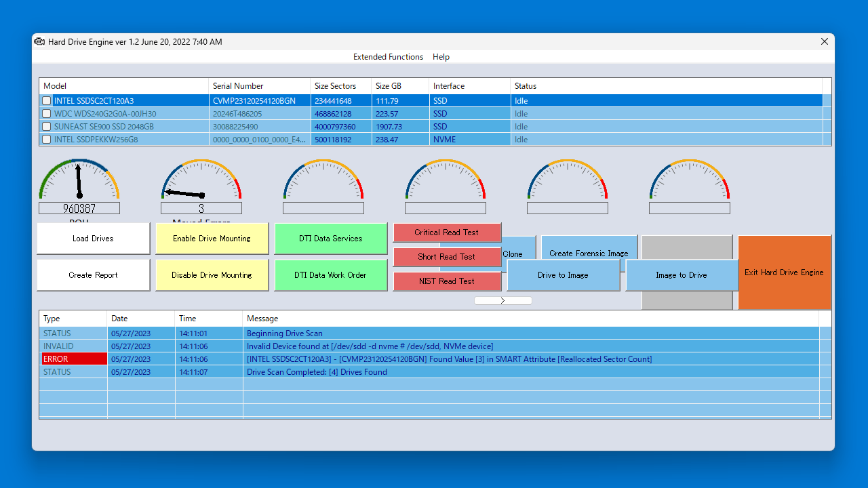The height and width of the screenshot is (488, 868).
Task: Click the Drive to Image button
Action: (563, 275)
